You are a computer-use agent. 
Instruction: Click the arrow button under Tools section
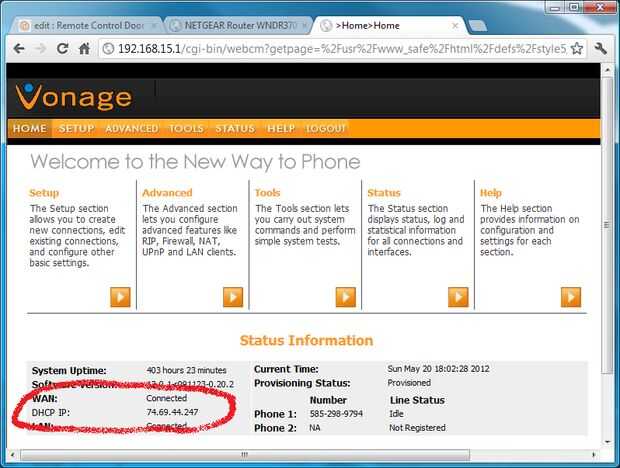tap(346, 297)
